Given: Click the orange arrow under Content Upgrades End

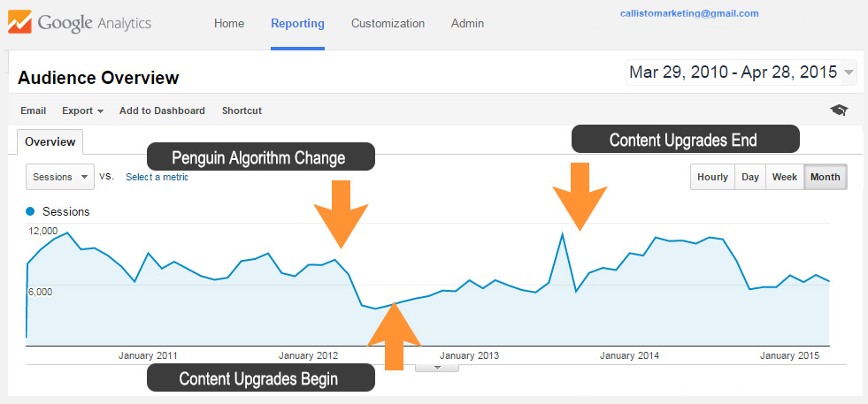Looking at the screenshot, I should pos(580,195).
